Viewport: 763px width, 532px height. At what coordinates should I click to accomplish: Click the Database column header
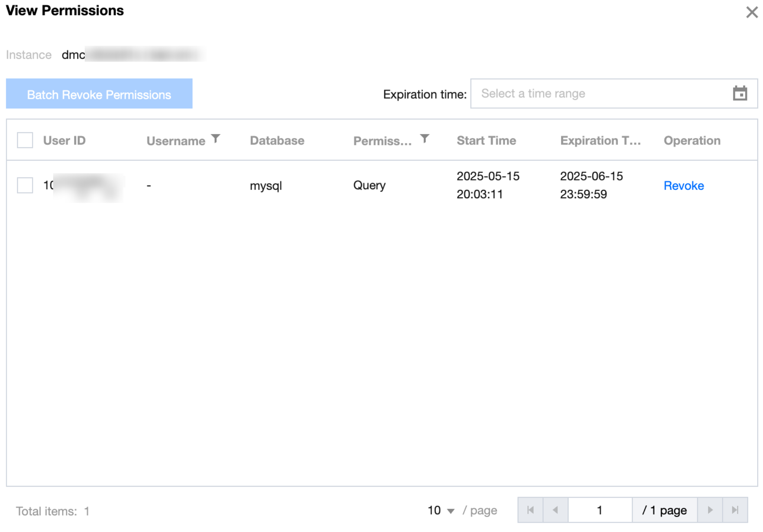pyautogui.click(x=277, y=141)
